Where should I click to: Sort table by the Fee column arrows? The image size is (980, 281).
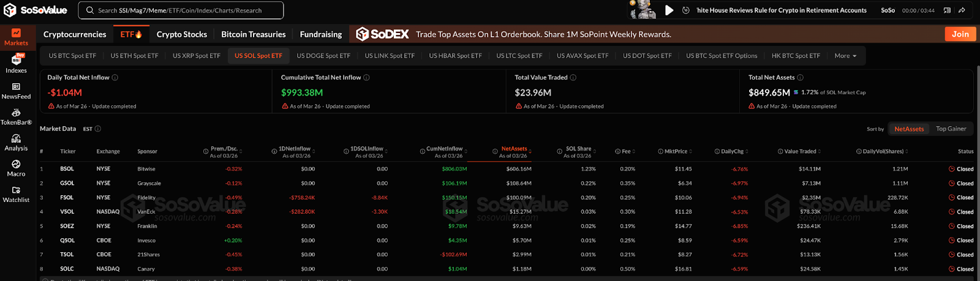click(x=634, y=151)
